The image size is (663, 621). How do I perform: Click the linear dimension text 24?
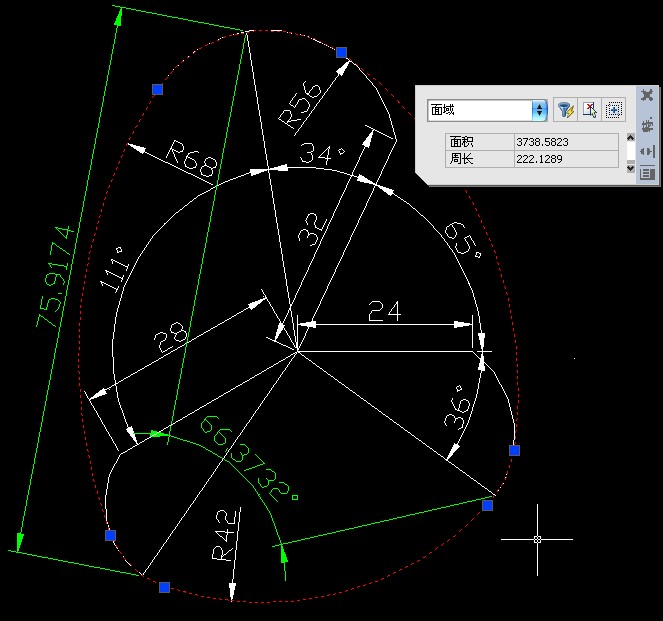[384, 312]
